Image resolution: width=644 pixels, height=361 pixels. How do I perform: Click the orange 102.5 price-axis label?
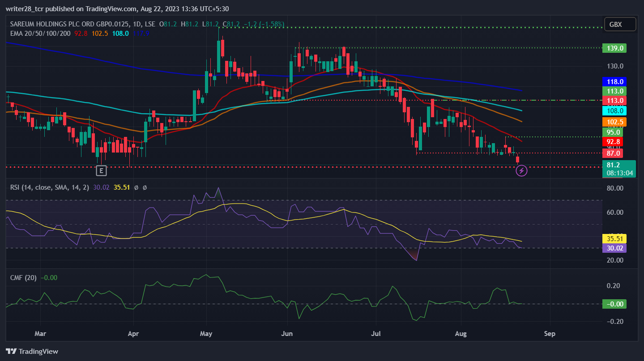click(x=614, y=122)
